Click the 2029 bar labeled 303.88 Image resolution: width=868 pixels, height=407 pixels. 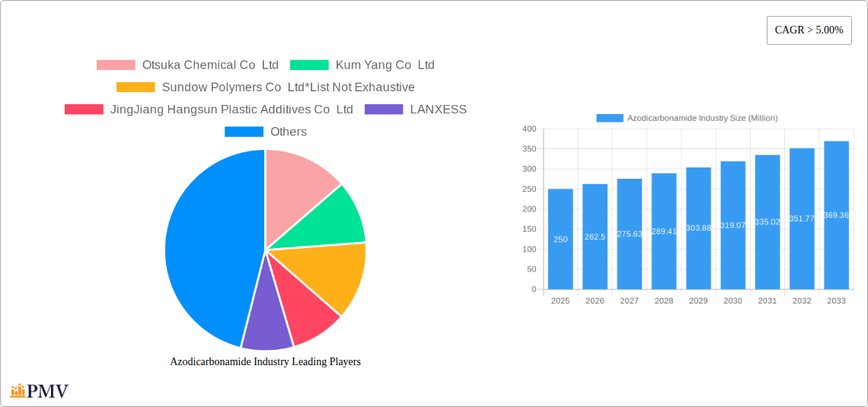click(x=699, y=228)
